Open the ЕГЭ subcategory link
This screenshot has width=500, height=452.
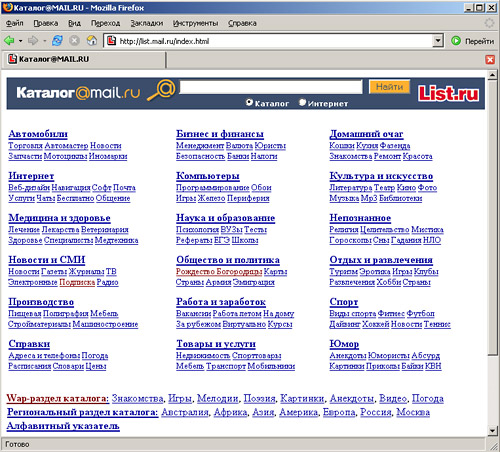point(222,240)
